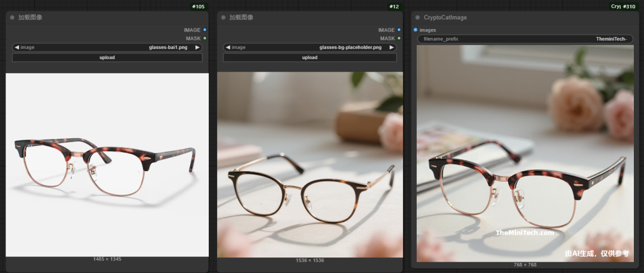The width and height of the screenshot is (644, 273).
Task: Select next image after glasses-bg-placeholder.png
Action: click(x=392, y=47)
